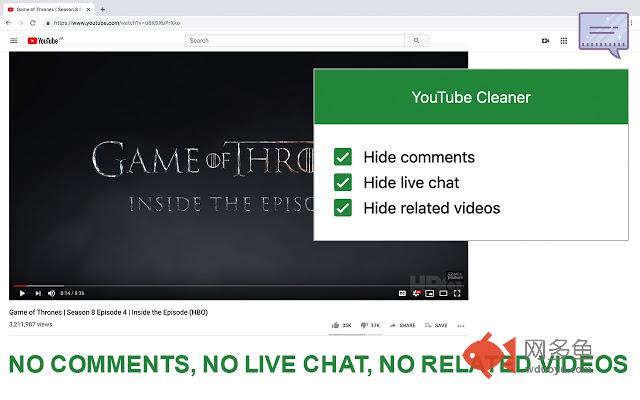Uncheck Hide live chat checkbox
Viewport: 640px width, 400px height.
[342, 182]
